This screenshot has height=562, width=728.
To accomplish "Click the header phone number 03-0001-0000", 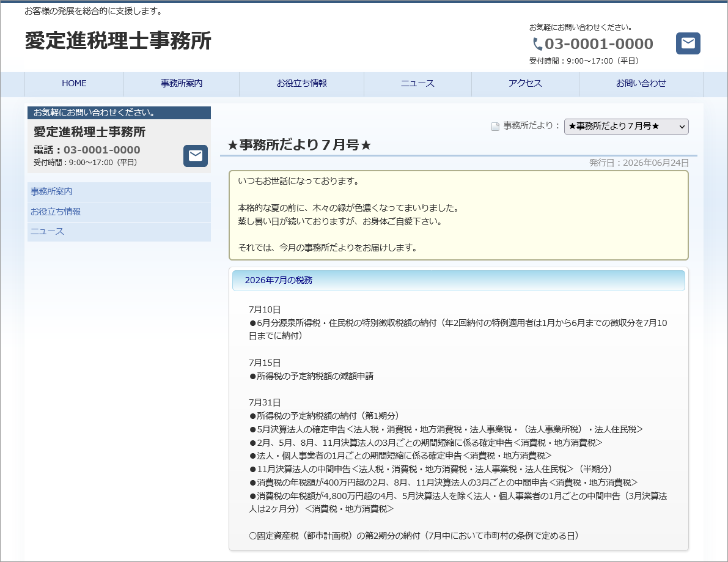I will (598, 43).
